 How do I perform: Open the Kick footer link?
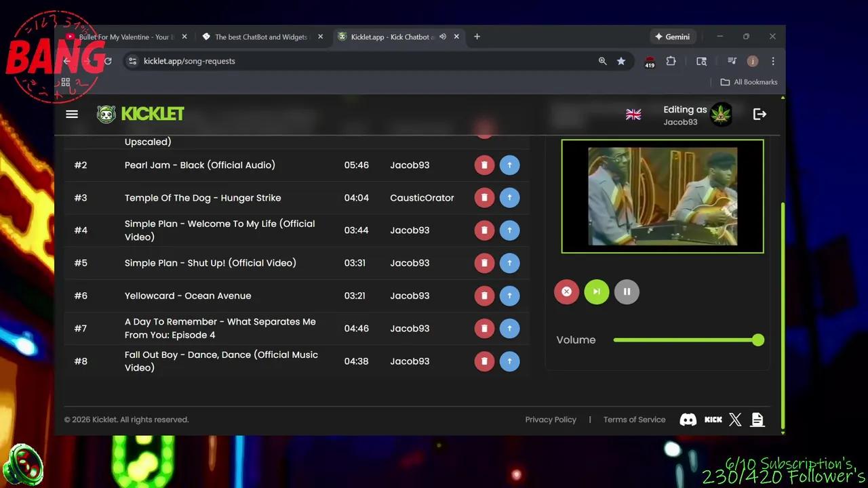tap(713, 420)
